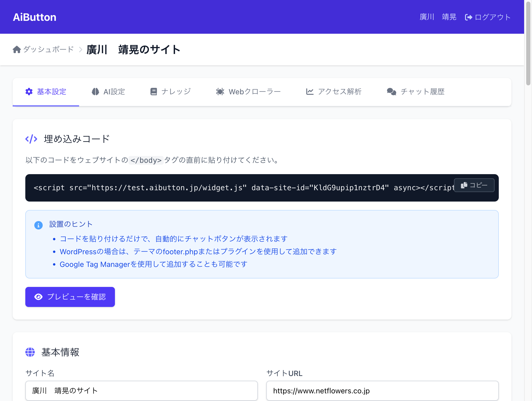Click the logout arrow icon in header

(469, 17)
